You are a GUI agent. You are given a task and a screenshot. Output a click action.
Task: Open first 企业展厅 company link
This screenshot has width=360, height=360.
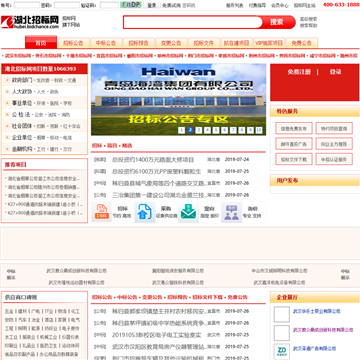317,311
